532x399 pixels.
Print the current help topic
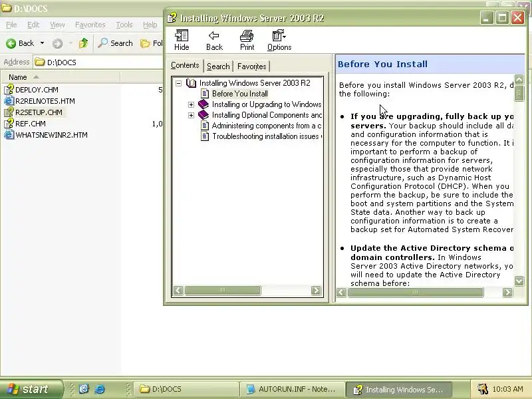tap(247, 41)
